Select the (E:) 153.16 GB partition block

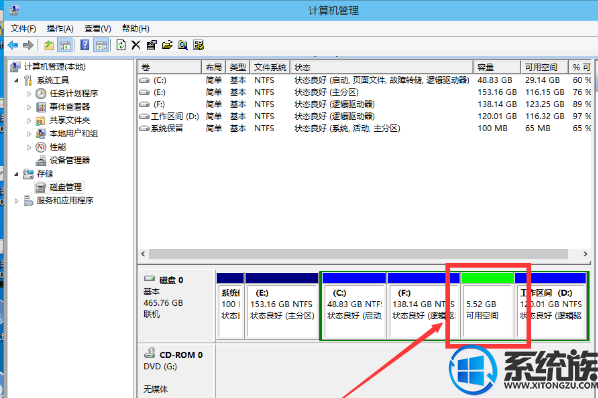(x=282, y=305)
